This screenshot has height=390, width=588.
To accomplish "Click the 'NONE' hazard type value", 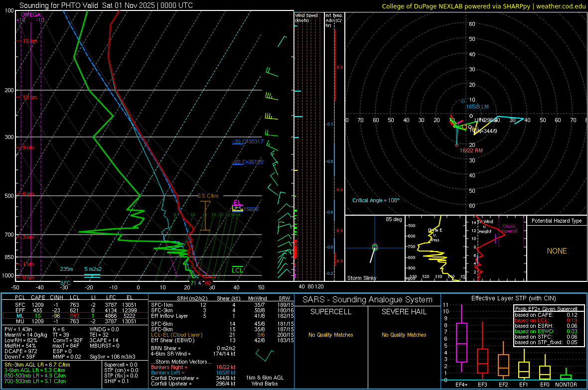I will point(557,251).
